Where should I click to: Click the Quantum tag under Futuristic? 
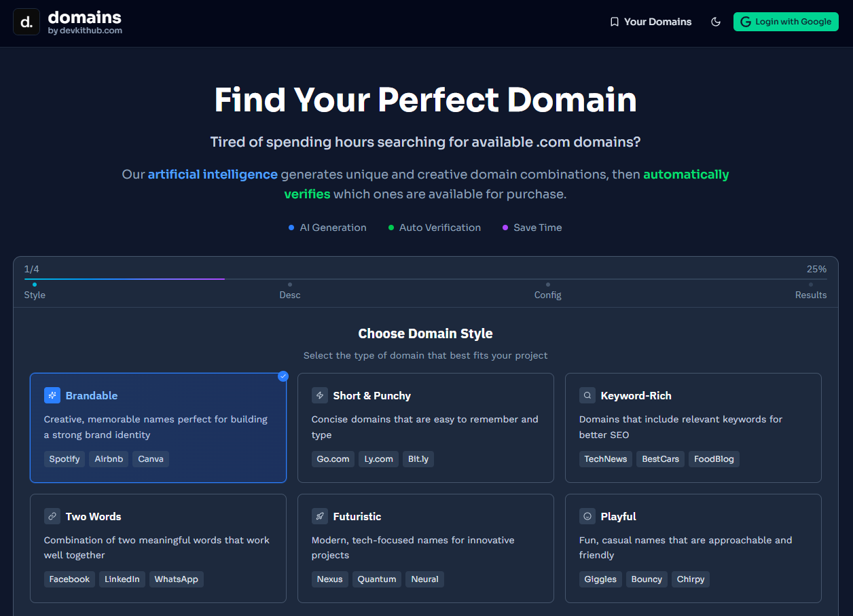point(376,579)
